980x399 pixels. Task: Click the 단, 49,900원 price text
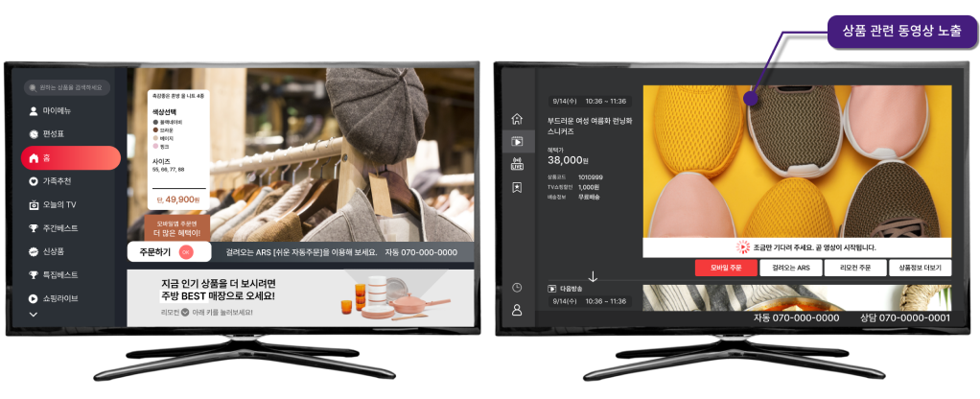(178, 200)
